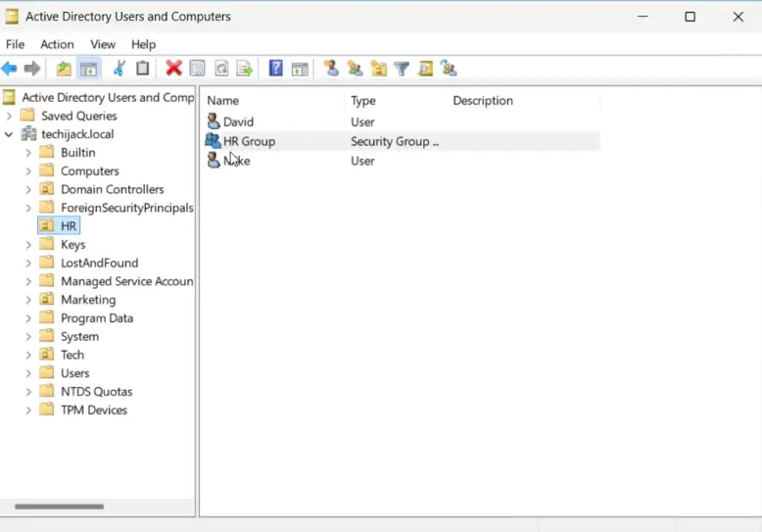Viewport: 762px width, 532px height.
Task: Expand the TPM Devices node
Action: point(28,411)
